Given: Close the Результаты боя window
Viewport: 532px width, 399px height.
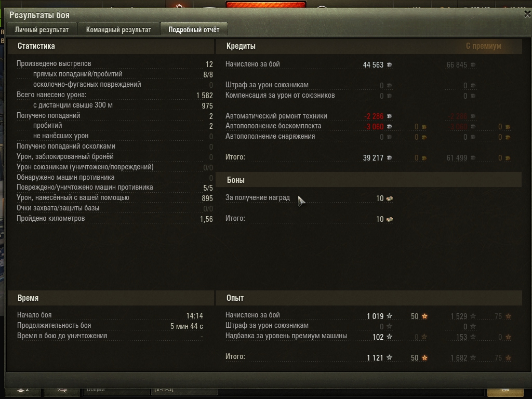Looking at the screenshot, I should (x=527, y=14).
